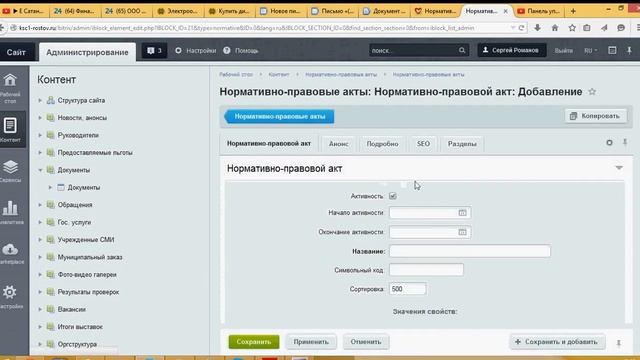This screenshot has width=640, height=360.
Task: Click the Название input field
Action: coord(469,251)
